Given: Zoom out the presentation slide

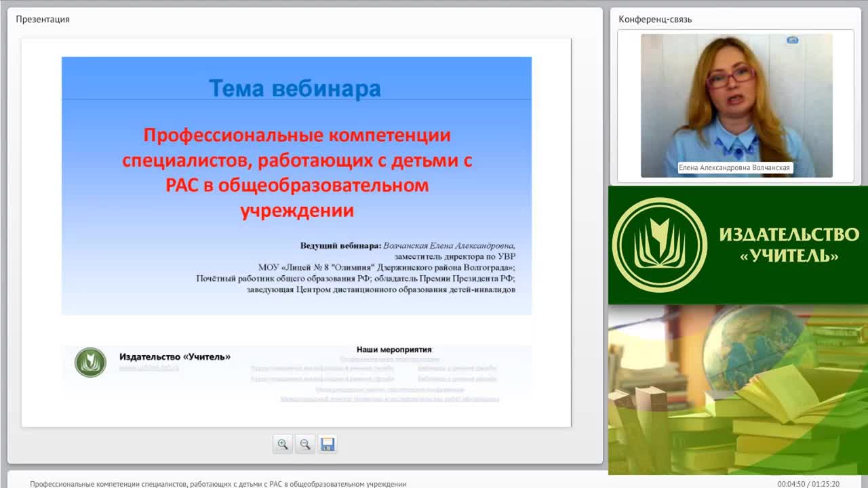Looking at the screenshot, I should 305,445.
